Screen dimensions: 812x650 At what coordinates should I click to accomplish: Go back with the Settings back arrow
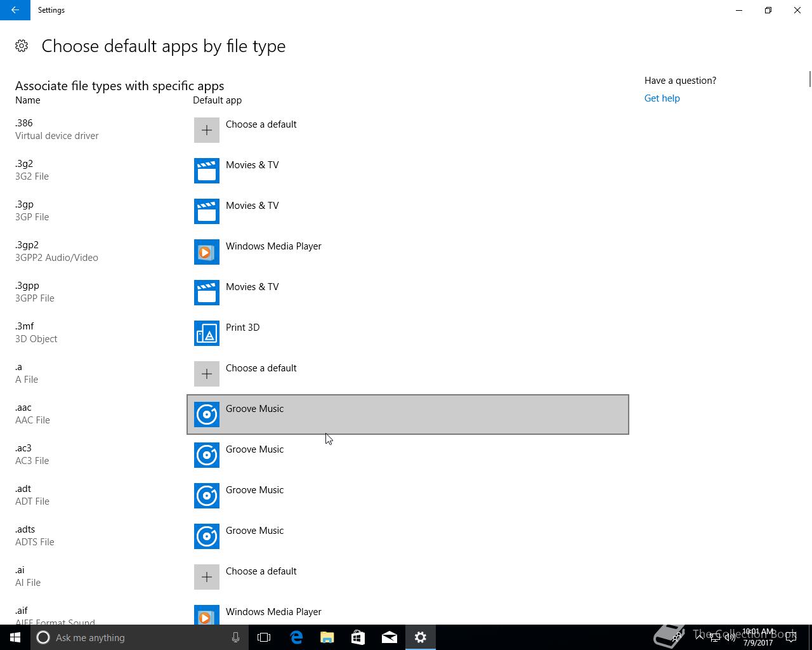pos(15,10)
